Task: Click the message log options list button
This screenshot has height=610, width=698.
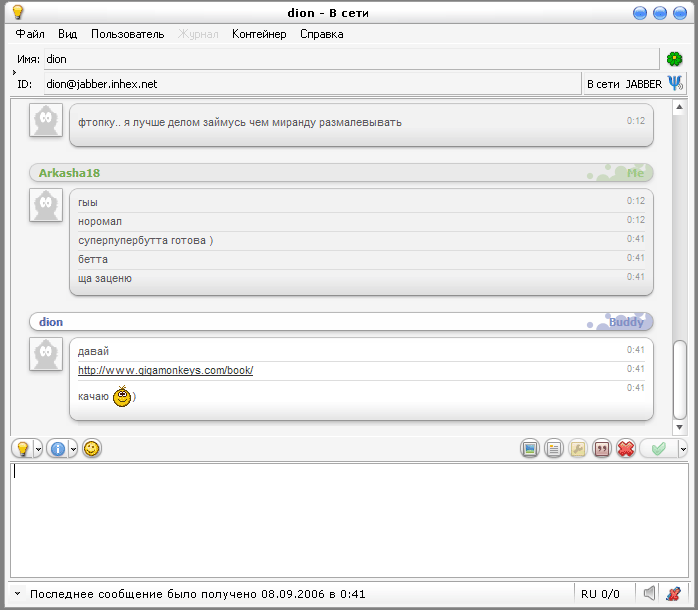Action: click(554, 449)
